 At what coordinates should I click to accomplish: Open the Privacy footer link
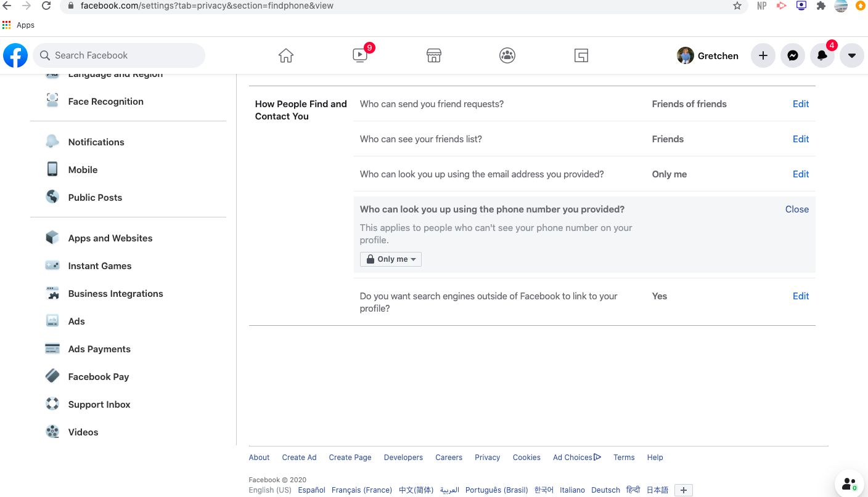(487, 458)
